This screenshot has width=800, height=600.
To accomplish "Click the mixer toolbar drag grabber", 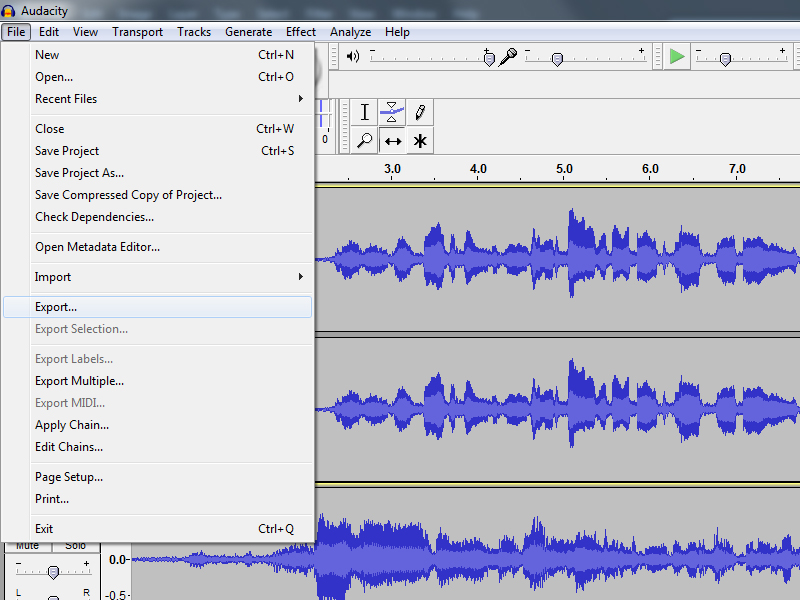I will pos(334,56).
